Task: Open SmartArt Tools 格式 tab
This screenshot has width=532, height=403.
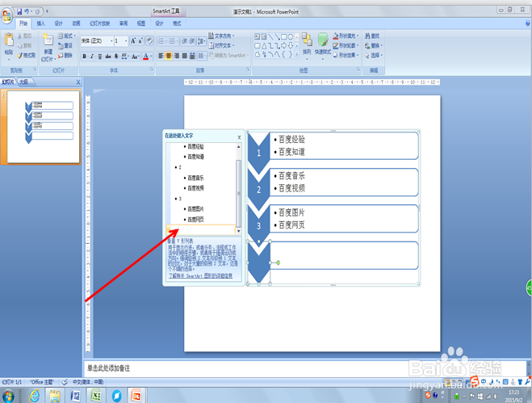Action: click(177, 23)
